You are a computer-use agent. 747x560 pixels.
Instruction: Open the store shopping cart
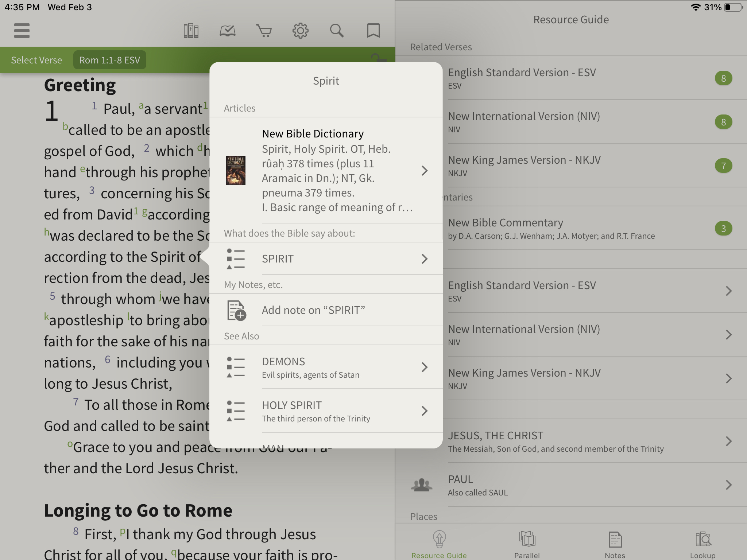click(x=264, y=31)
